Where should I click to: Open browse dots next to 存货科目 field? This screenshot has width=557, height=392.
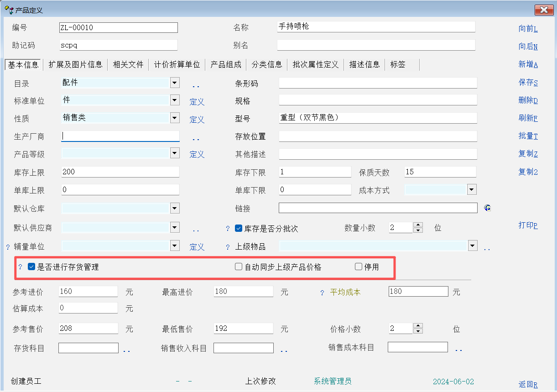point(126,350)
